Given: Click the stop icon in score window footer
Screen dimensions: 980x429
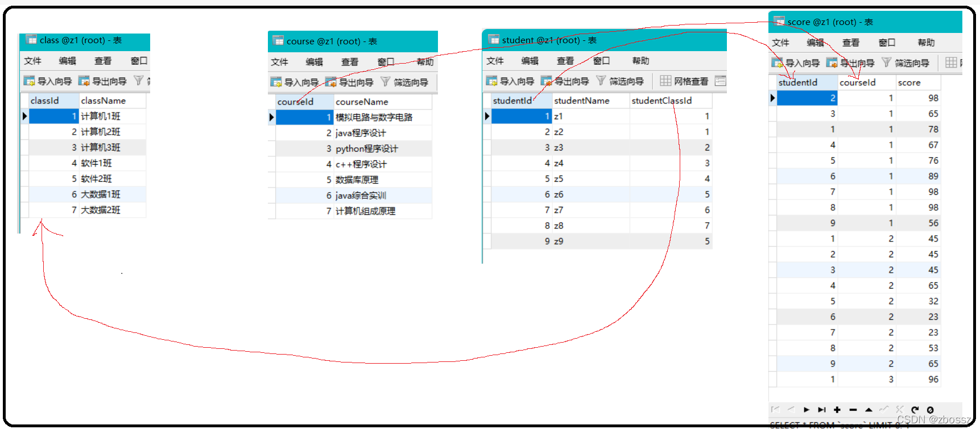Looking at the screenshot, I should click(x=930, y=410).
